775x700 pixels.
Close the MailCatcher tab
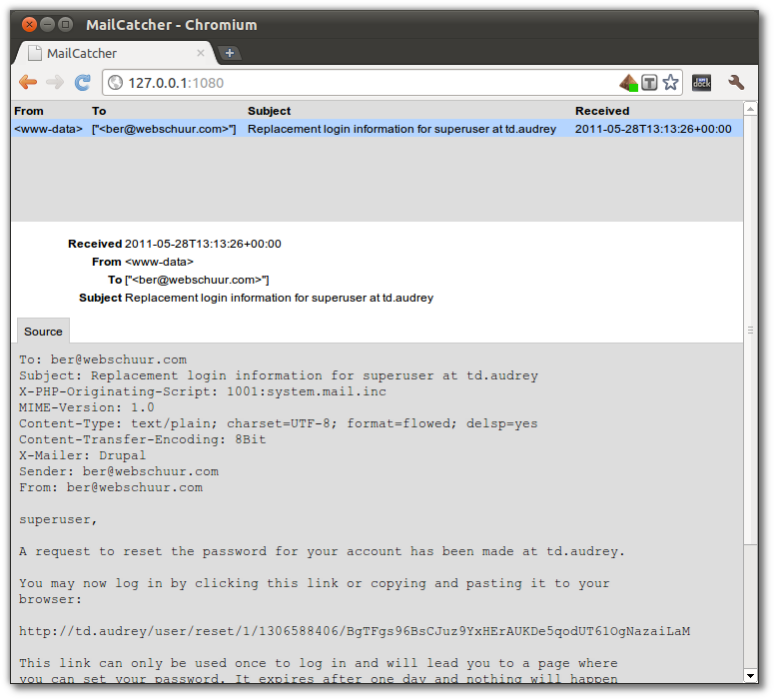tap(200, 53)
